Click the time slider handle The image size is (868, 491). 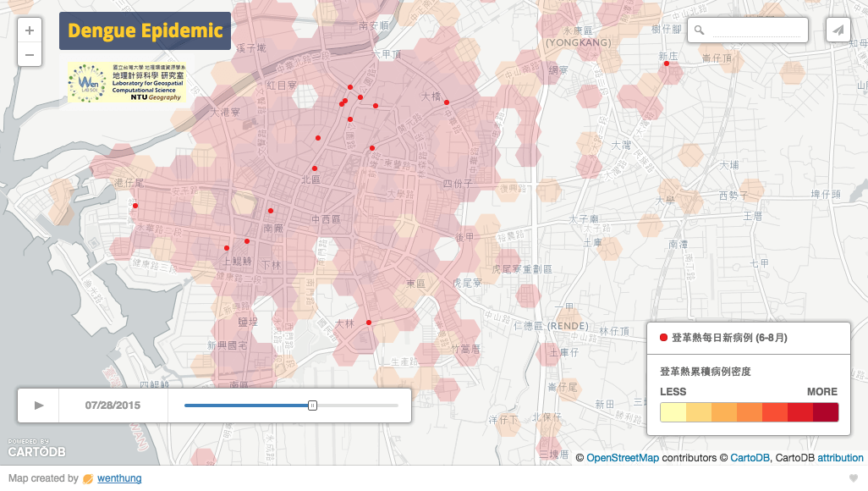point(312,405)
